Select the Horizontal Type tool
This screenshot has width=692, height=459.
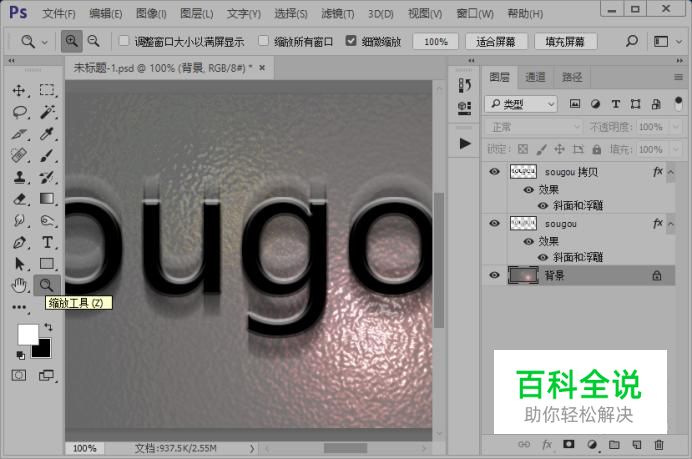point(47,242)
